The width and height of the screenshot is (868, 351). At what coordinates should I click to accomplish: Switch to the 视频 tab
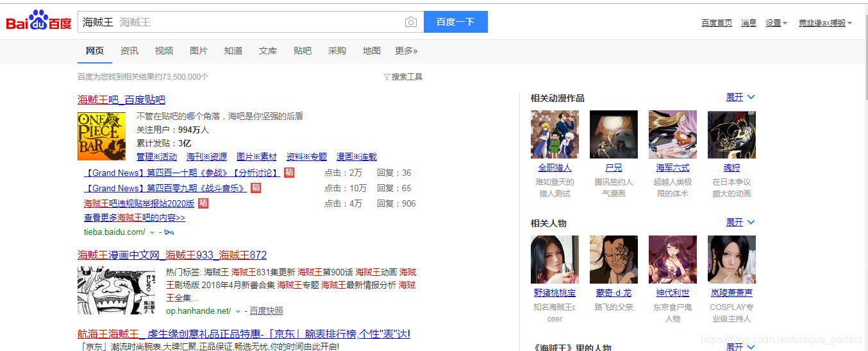coord(164,51)
